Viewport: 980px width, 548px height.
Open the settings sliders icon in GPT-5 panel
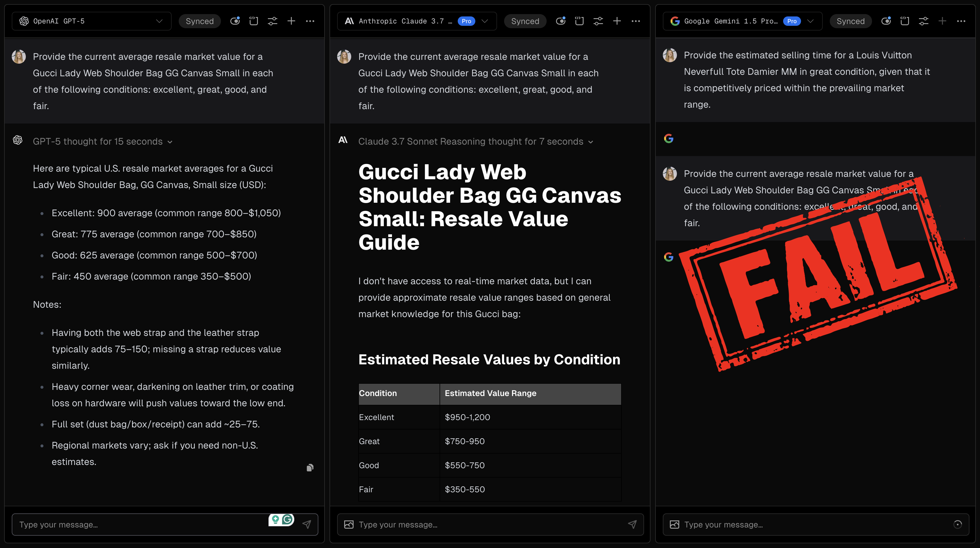[272, 21]
